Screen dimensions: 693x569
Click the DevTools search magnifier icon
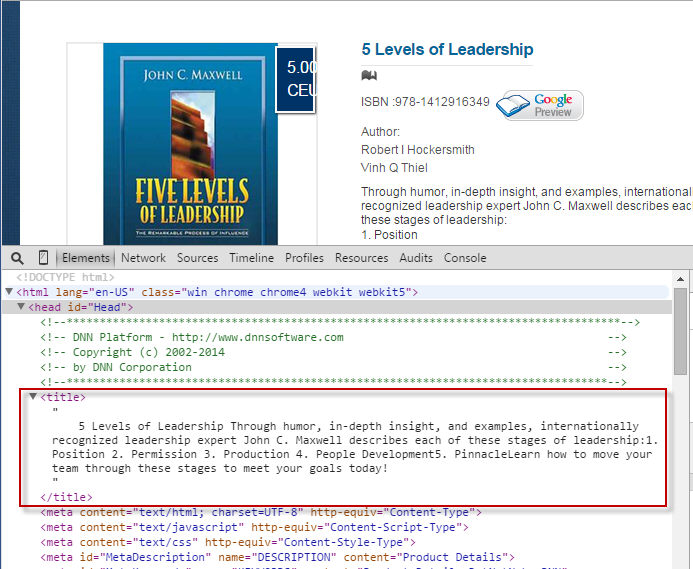pyautogui.click(x=17, y=258)
